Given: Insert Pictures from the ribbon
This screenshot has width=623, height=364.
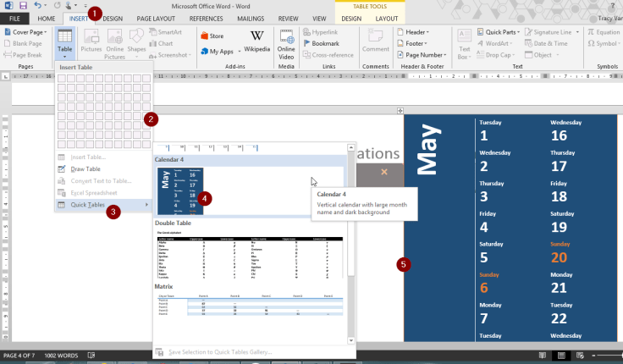Looking at the screenshot, I should [91, 41].
